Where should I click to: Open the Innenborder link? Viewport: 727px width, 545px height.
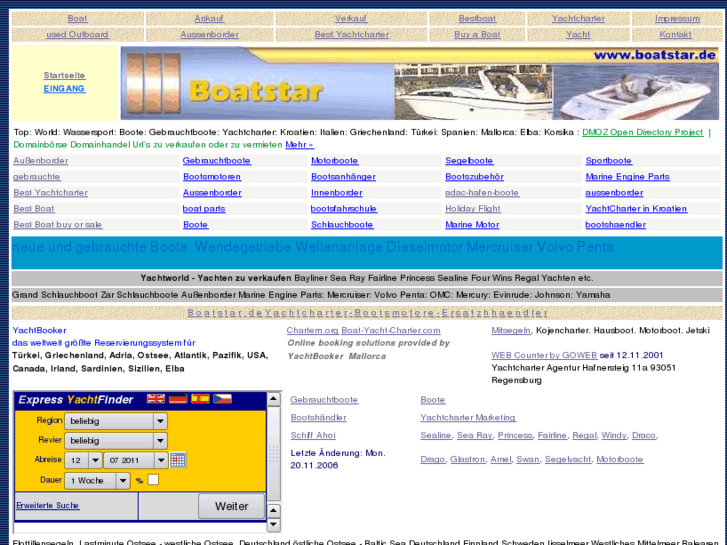coord(337,192)
